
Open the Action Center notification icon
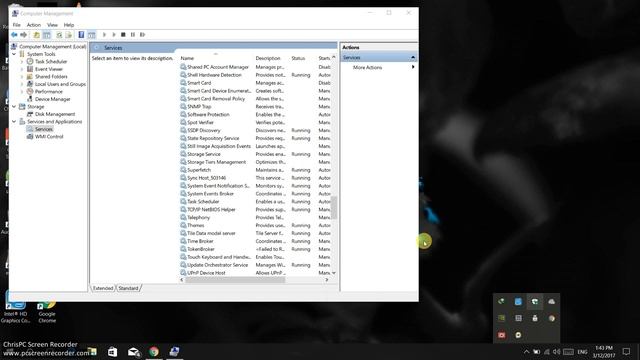[x=626, y=351]
